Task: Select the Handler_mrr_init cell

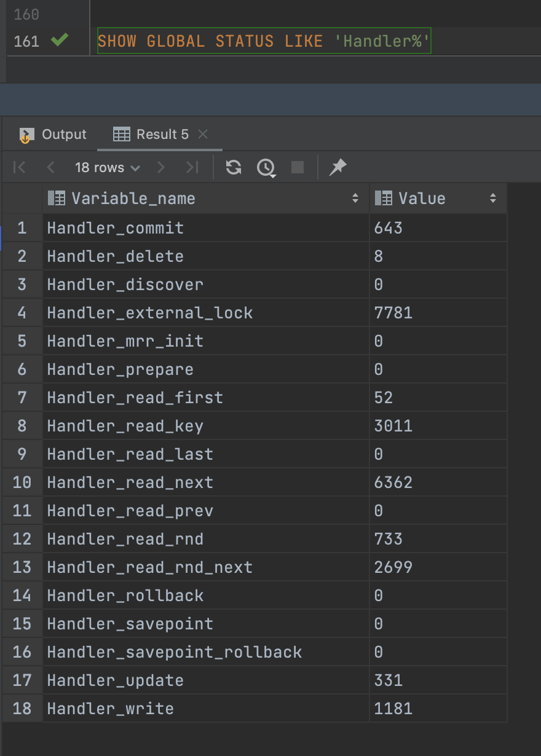Action: click(x=206, y=341)
